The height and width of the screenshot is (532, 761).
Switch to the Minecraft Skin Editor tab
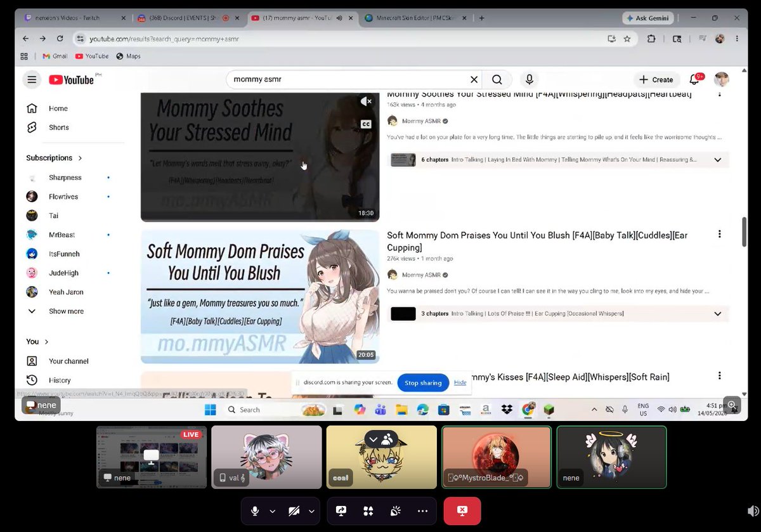[415, 18]
